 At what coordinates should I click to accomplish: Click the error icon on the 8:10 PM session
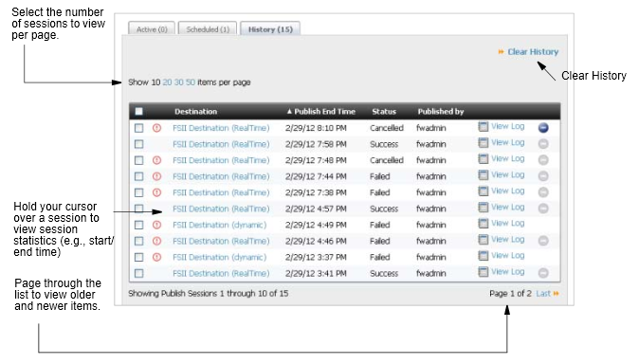pyautogui.click(x=156, y=128)
